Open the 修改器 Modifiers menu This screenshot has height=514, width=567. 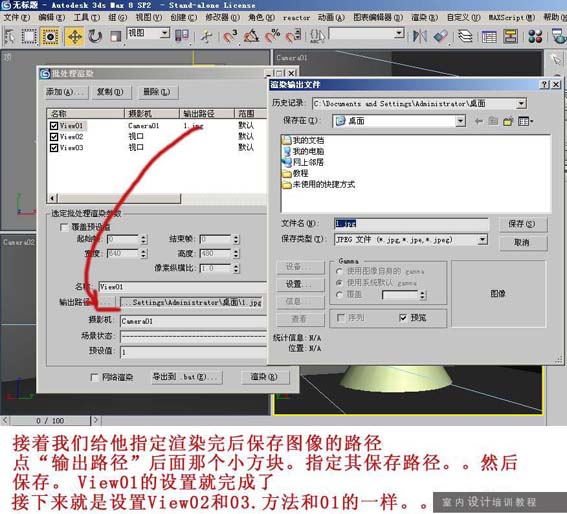(222, 17)
